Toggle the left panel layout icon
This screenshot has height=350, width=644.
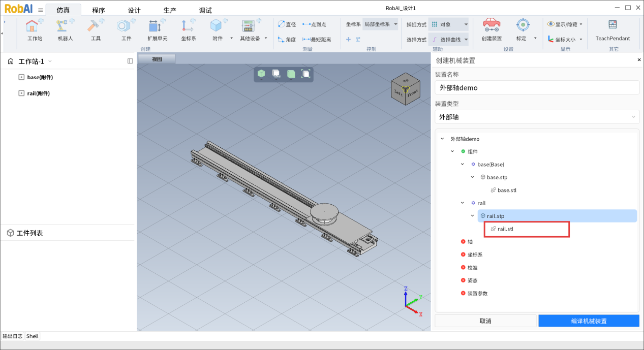pyautogui.click(x=130, y=61)
